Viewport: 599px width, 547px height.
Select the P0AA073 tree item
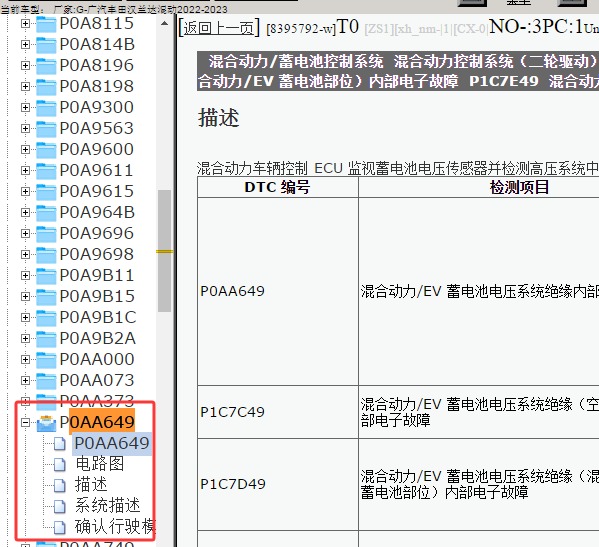point(97,381)
